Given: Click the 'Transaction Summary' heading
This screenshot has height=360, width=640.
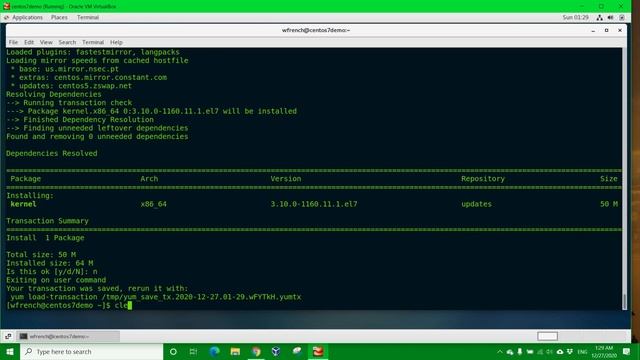Looking at the screenshot, I should tap(47, 221).
